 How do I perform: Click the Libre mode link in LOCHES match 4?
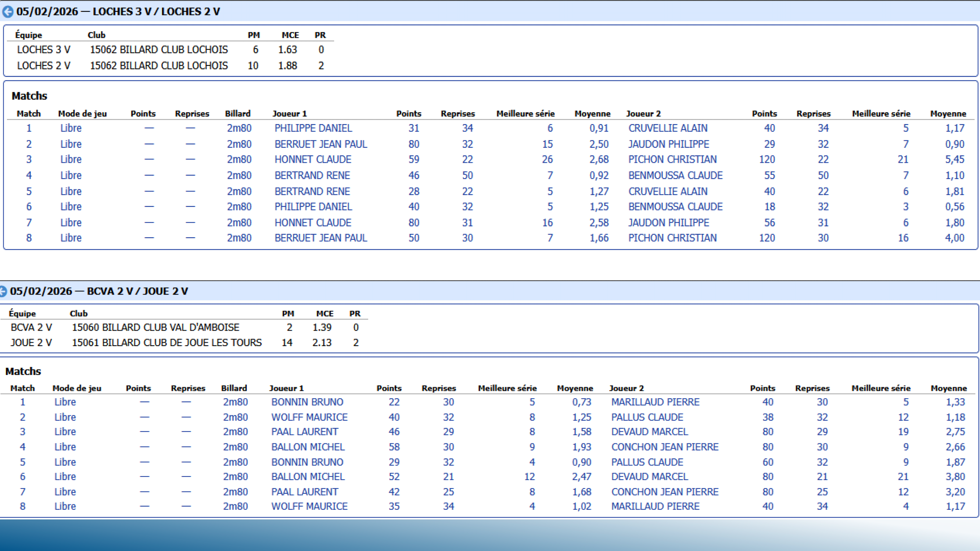click(71, 175)
